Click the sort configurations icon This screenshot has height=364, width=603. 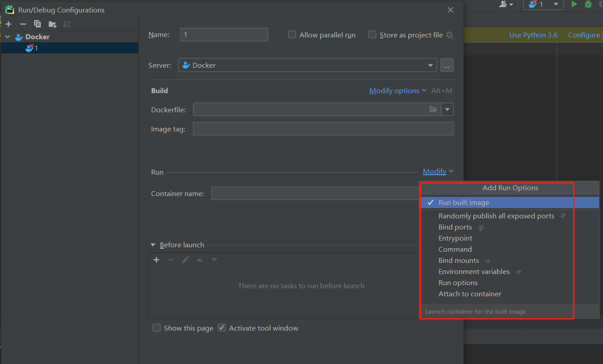pyautogui.click(x=66, y=24)
